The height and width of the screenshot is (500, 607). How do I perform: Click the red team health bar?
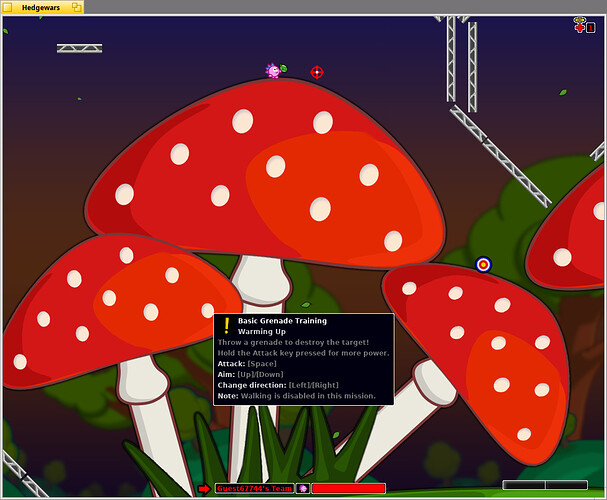click(348, 489)
